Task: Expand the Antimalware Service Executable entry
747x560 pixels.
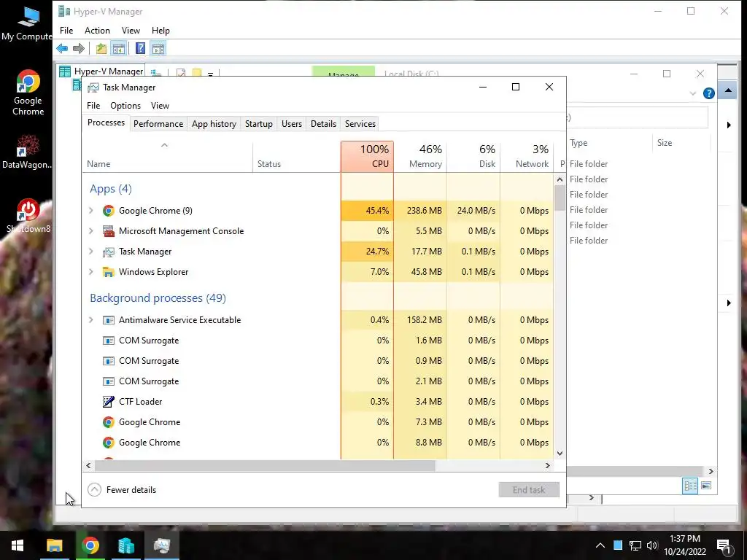Action: (x=91, y=319)
